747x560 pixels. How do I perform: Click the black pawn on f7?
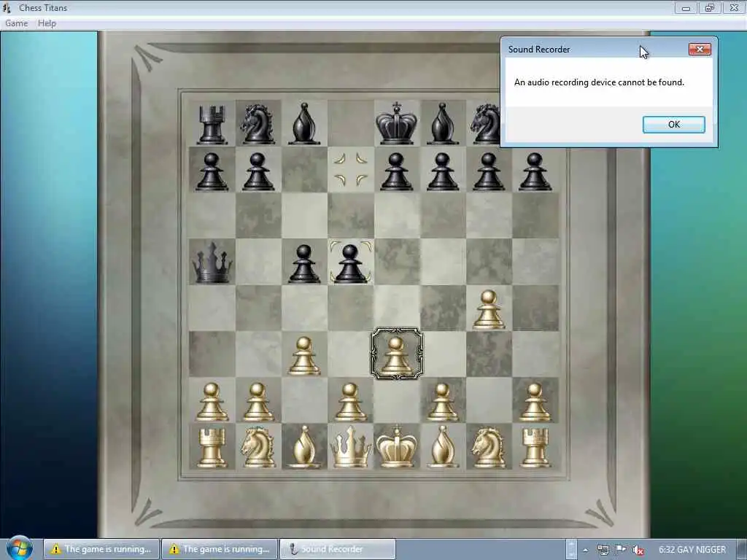point(443,172)
